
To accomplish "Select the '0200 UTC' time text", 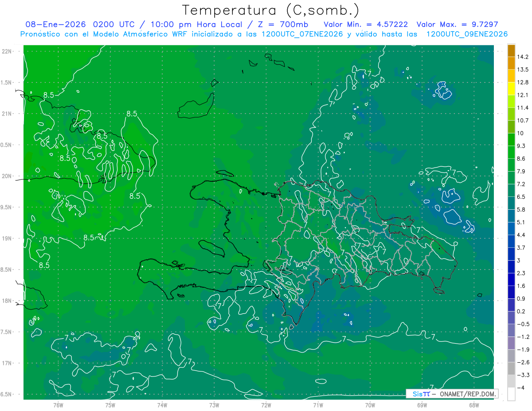I will pyautogui.click(x=114, y=24).
